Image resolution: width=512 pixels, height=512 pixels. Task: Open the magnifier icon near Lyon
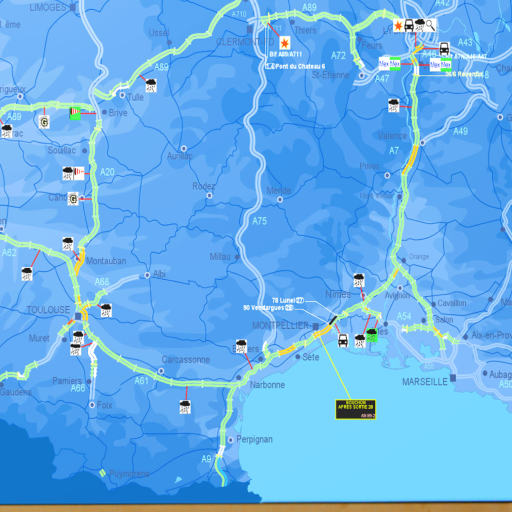pos(430,25)
